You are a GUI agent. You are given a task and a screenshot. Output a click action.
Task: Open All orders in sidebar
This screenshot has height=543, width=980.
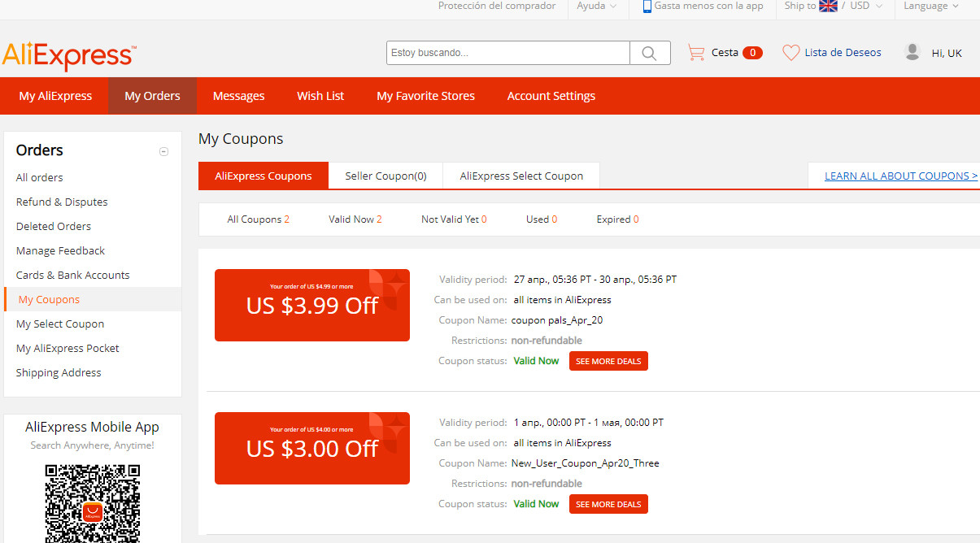pyautogui.click(x=39, y=177)
